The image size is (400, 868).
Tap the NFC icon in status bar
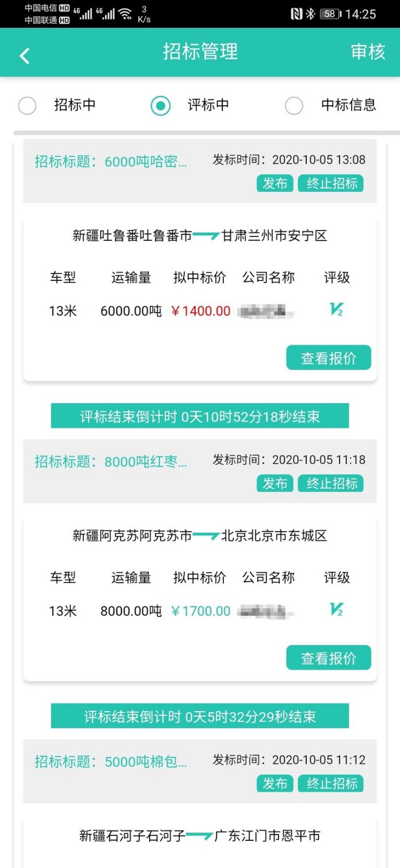tap(296, 14)
